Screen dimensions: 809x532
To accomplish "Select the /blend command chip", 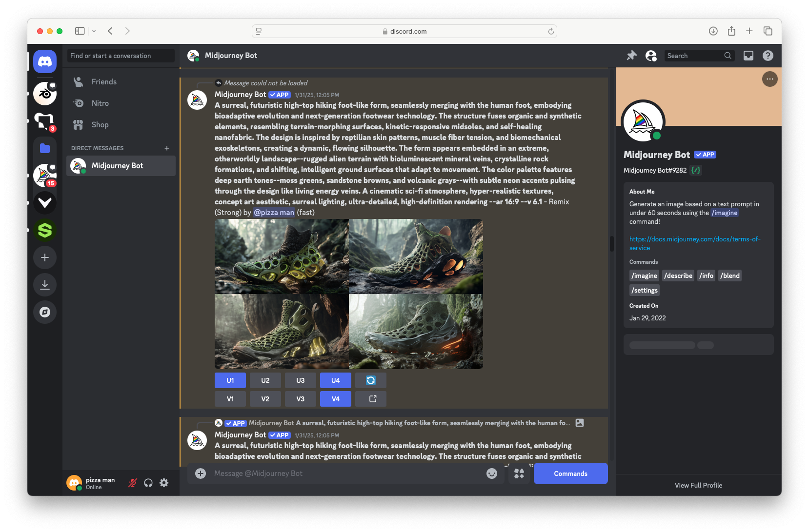I will tap(730, 276).
